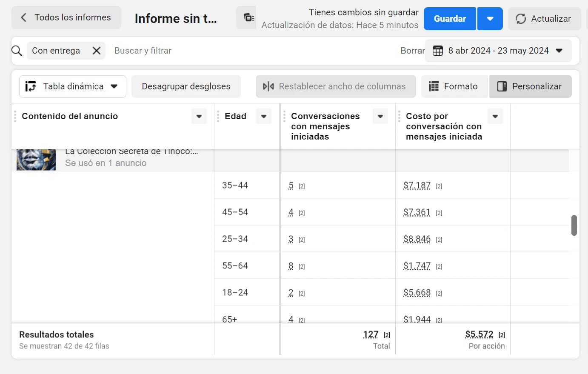Click conversations value 2 for 18–24
This screenshot has height=374, width=588.
[x=291, y=293]
